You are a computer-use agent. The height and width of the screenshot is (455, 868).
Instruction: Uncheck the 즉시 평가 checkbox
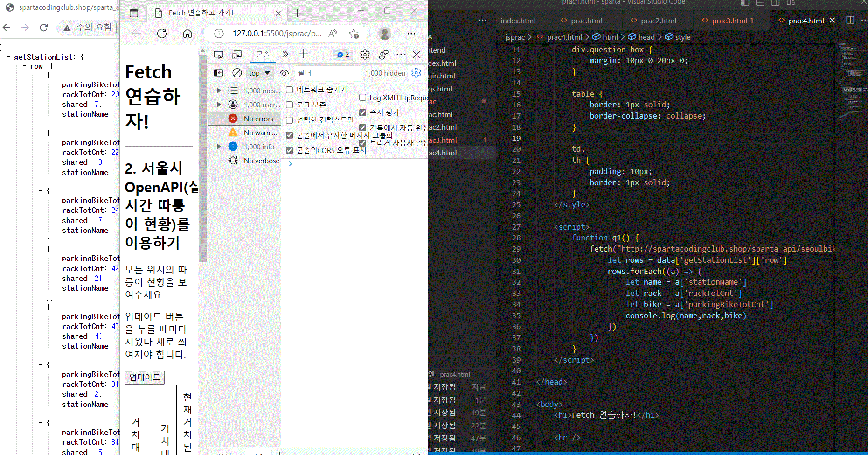click(362, 112)
